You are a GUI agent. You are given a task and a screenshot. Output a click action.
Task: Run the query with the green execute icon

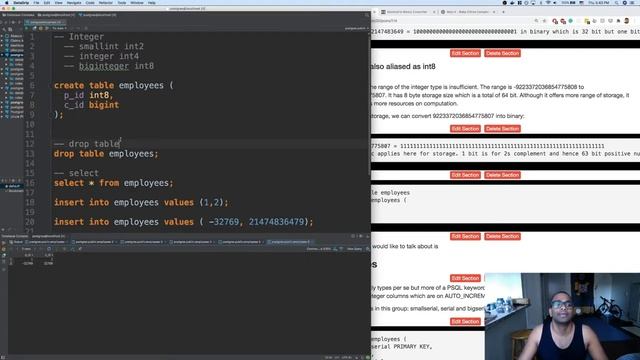tap(27, 29)
